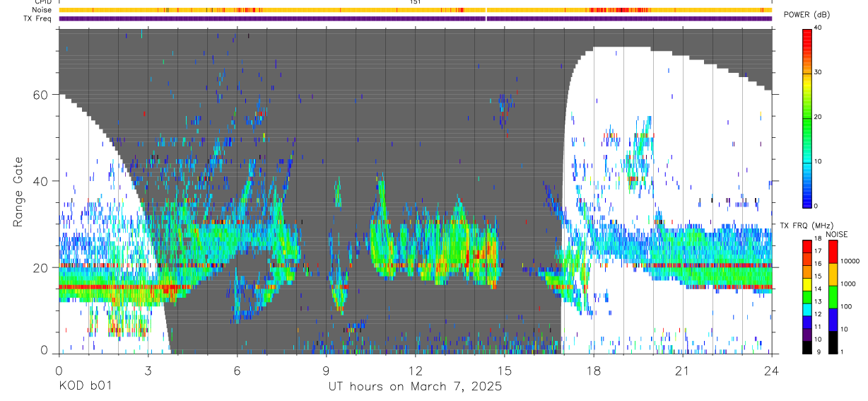Click the purple TX Freq strip above plot
868x401 pixels.
click(416, 18)
